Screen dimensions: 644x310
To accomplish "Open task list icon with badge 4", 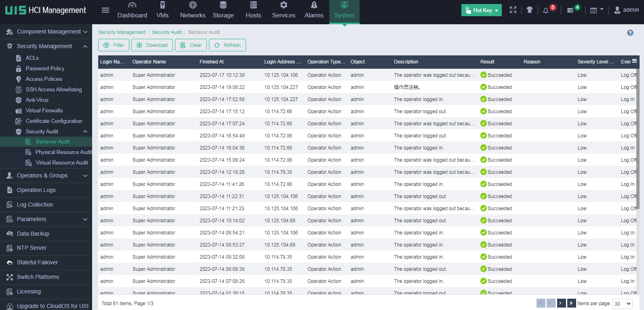I will point(570,11).
